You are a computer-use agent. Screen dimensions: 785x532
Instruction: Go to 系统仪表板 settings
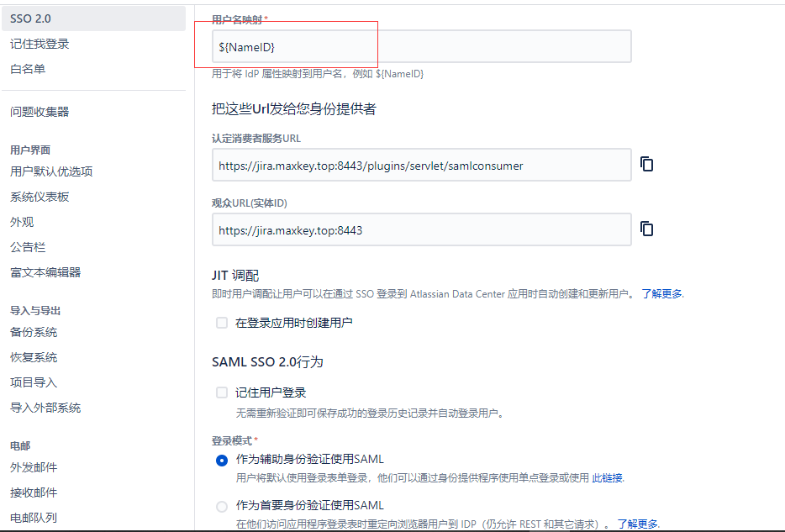pyautogui.click(x=40, y=197)
